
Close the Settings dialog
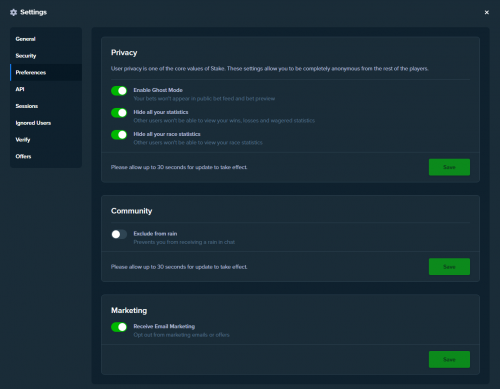(x=486, y=12)
